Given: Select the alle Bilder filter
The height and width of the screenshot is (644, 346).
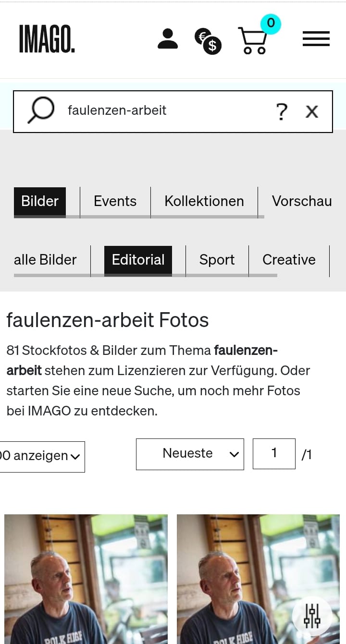Looking at the screenshot, I should tap(46, 260).
